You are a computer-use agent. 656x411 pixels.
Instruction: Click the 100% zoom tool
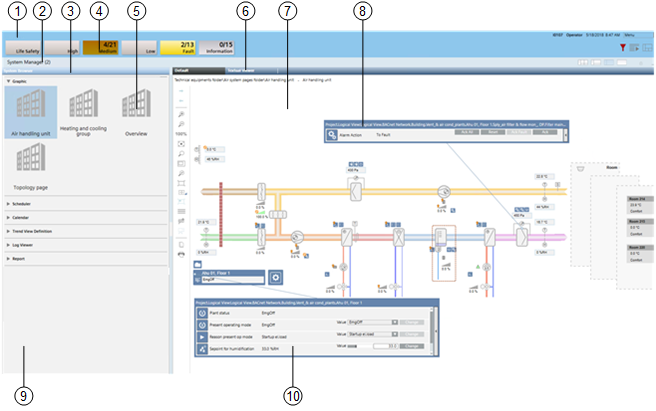180,133
